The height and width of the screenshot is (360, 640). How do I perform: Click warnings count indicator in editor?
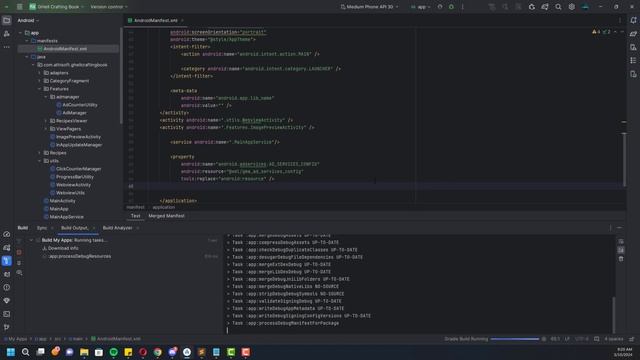(596, 32)
